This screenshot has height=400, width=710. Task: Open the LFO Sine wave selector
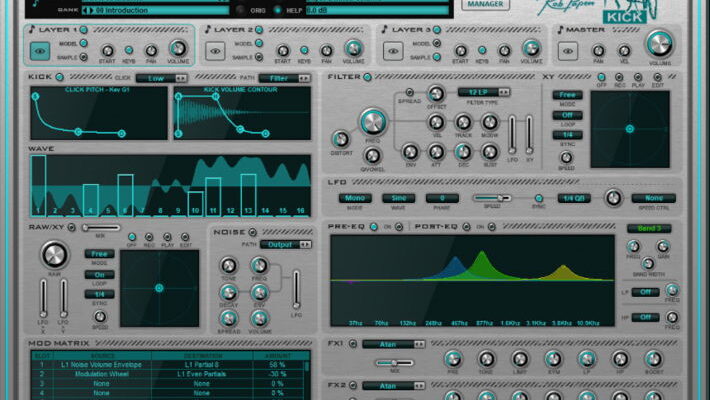[x=398, y=198]
